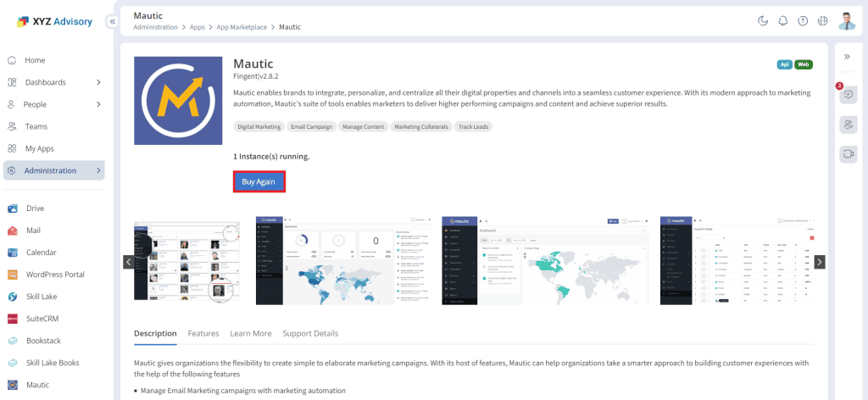This screenshot has height=400, width=868.
Task: Open the Skill Lake Books icon
Action: tap(14, 364)
